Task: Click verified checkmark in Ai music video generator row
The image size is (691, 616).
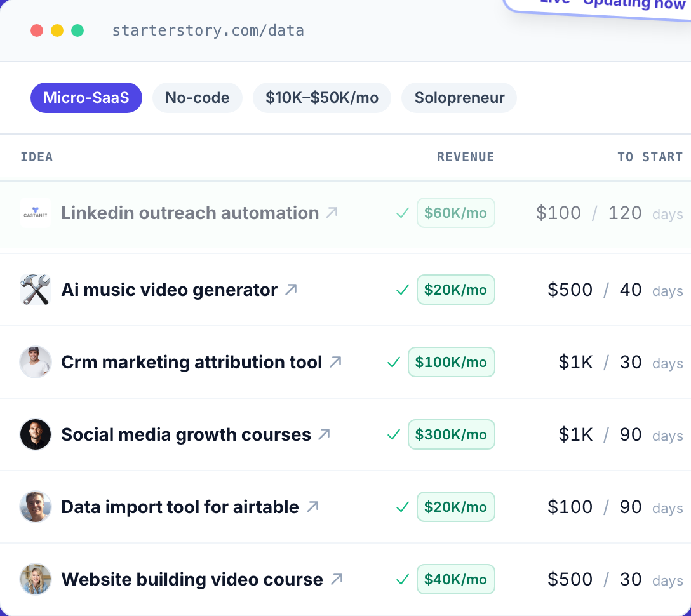Action: coord(403,290)
